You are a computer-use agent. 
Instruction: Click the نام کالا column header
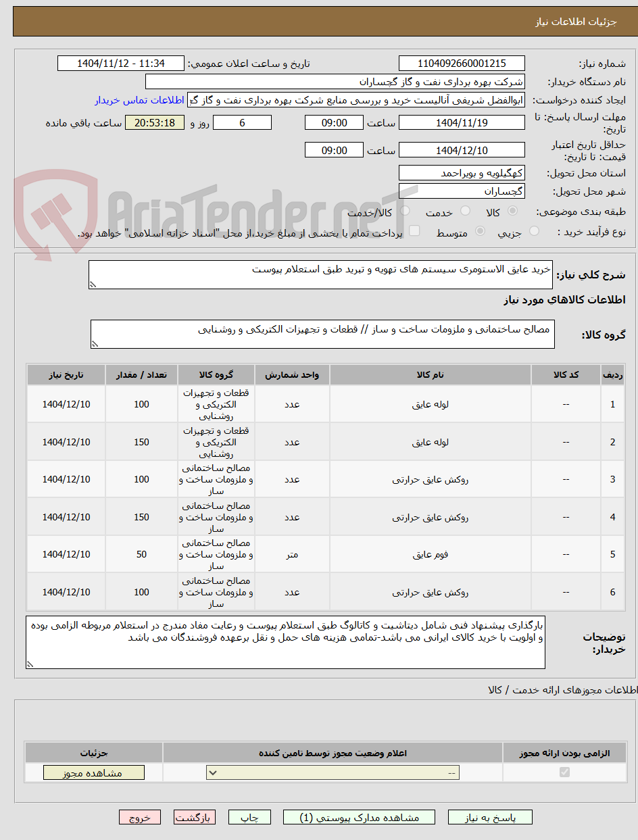pos(431,374)
